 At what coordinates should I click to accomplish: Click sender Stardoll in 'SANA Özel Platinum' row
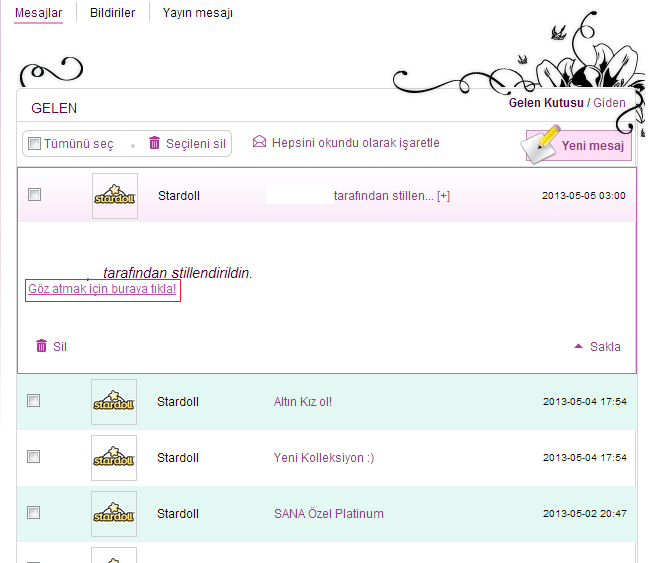click(x=178, y=514)
